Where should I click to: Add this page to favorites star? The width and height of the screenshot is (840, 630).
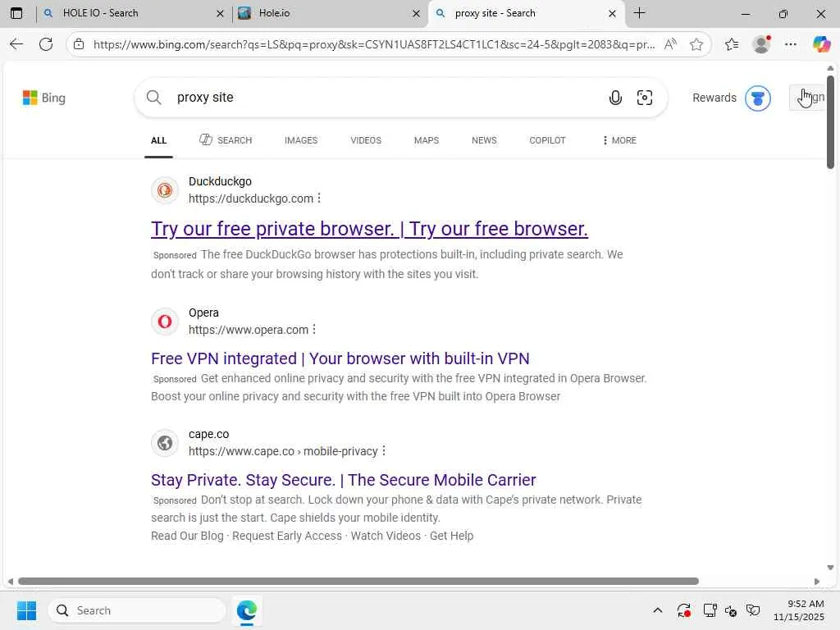click(696, 44)
